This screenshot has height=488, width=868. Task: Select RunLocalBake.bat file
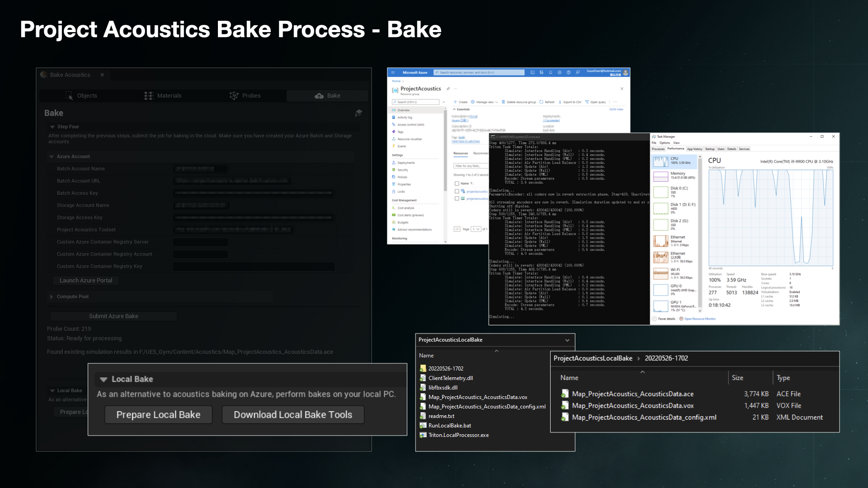(445, 426)
